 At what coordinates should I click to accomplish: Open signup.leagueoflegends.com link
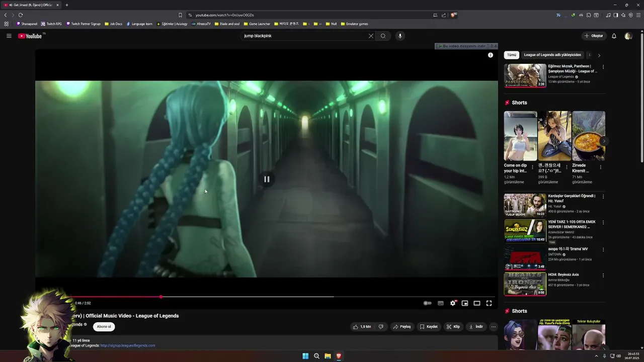coord(128,345)
